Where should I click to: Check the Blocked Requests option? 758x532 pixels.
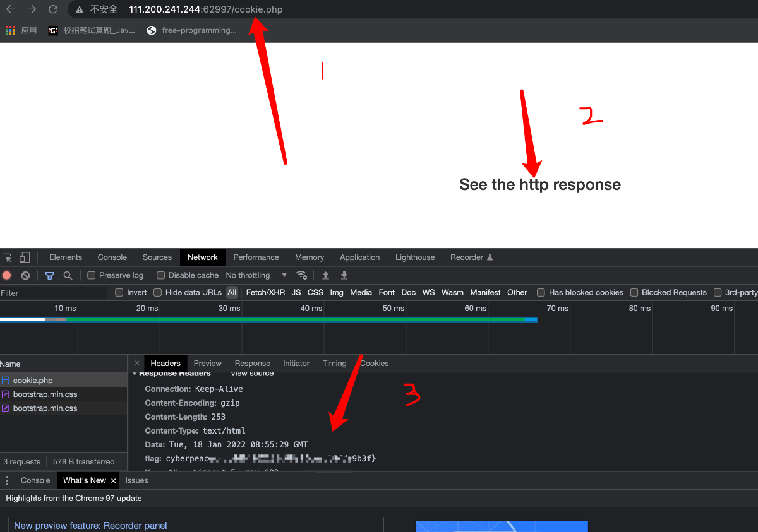point(634,292)
